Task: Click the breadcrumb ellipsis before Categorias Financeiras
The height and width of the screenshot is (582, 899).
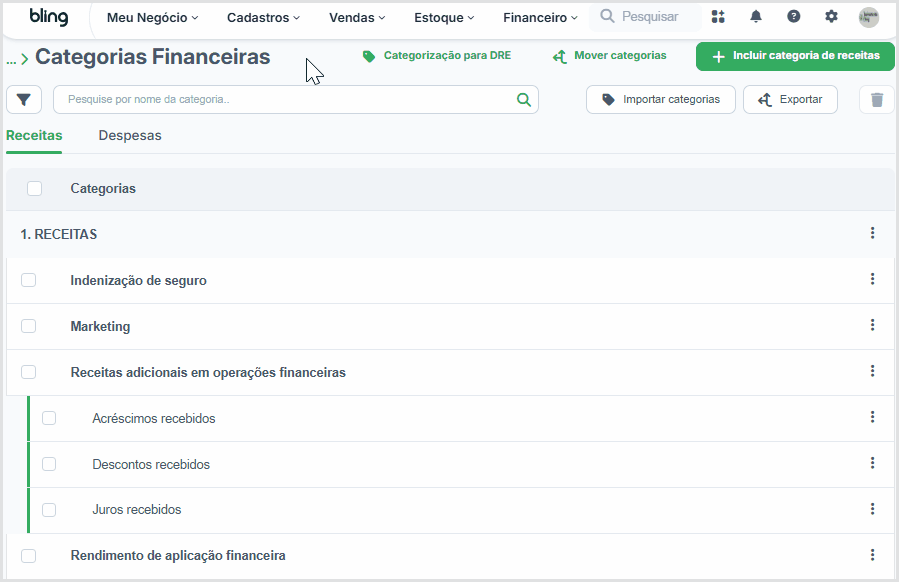Action: click(x=11, y=59)
